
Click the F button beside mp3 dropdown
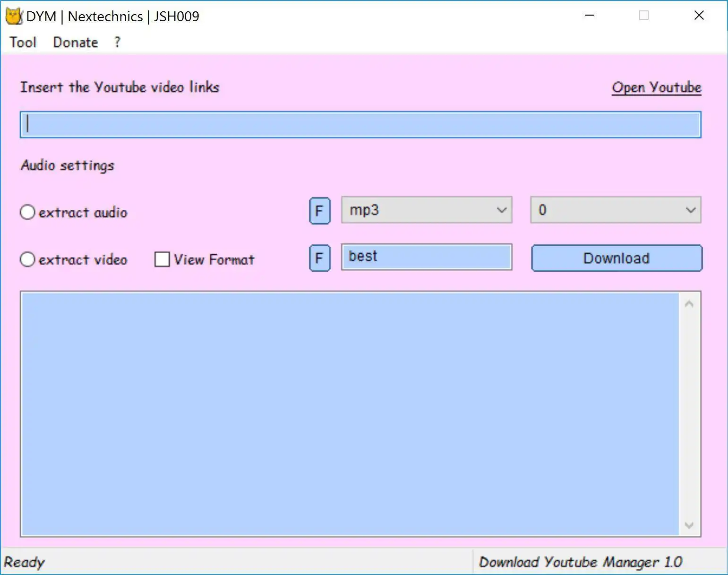[320, 211]
